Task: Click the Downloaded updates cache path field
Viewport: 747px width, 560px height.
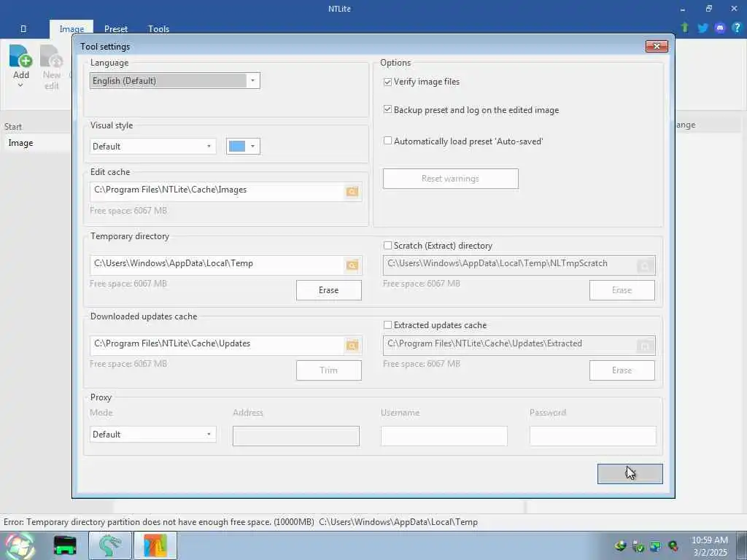Action: [217, 345]
